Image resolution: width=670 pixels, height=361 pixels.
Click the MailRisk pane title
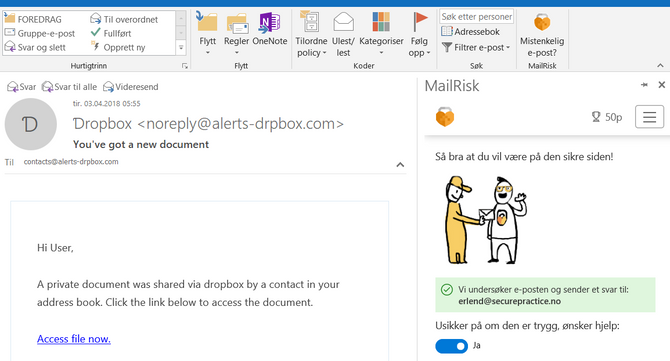452,86
